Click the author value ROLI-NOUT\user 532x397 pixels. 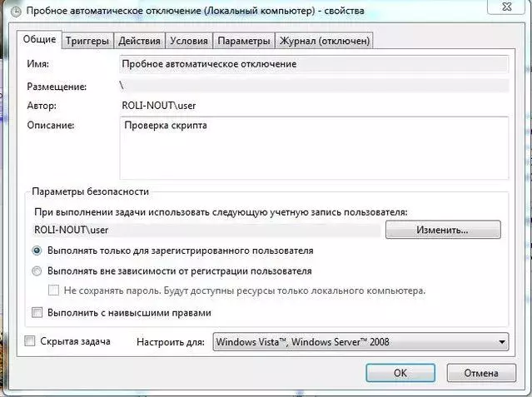(x=159, y=106)
